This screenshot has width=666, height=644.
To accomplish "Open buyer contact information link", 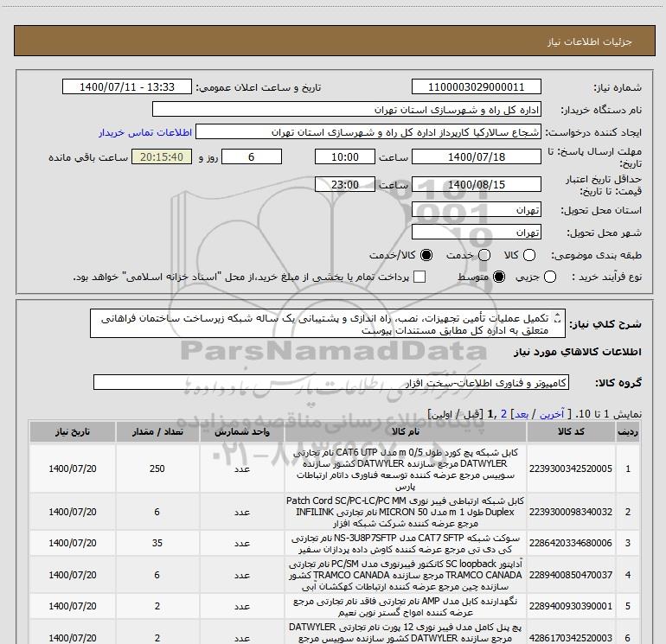I will coord(145,132).
